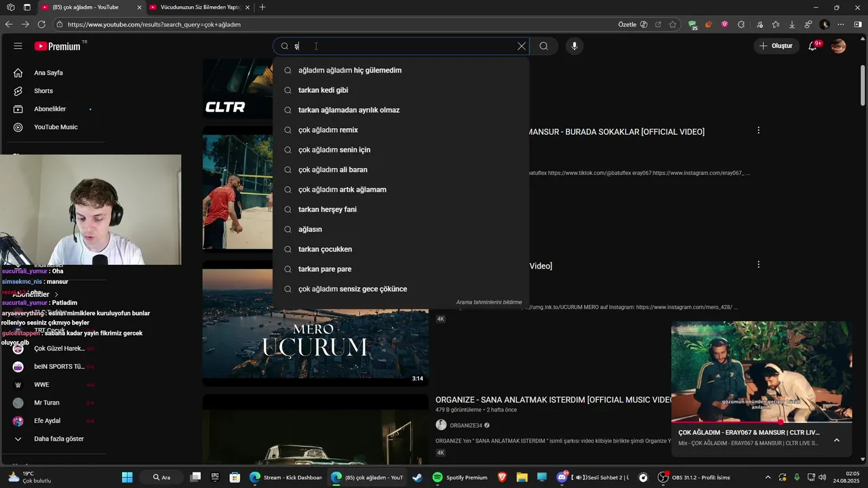Click Özetle summarize button in address bar
The width and height of the screenshot is (868, 488).
633,24
